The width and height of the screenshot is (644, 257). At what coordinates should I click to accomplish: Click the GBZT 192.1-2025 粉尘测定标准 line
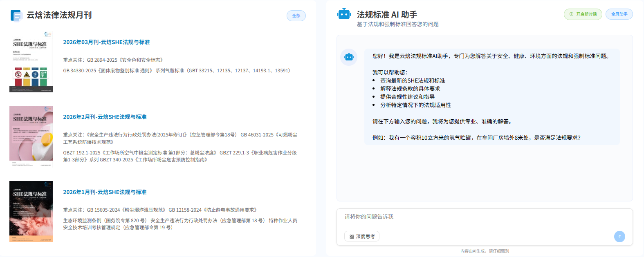point(180,156)
